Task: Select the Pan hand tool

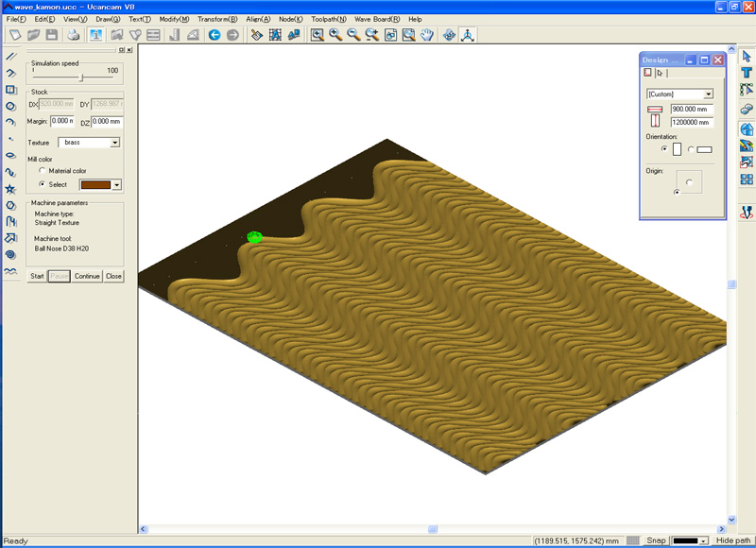Action: (426, 35)
